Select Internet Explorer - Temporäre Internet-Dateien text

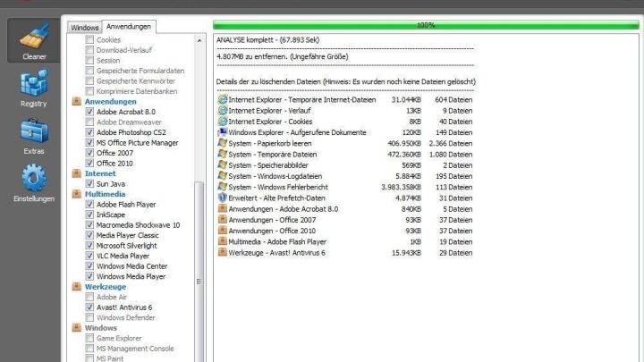click(x=302, y=99)
